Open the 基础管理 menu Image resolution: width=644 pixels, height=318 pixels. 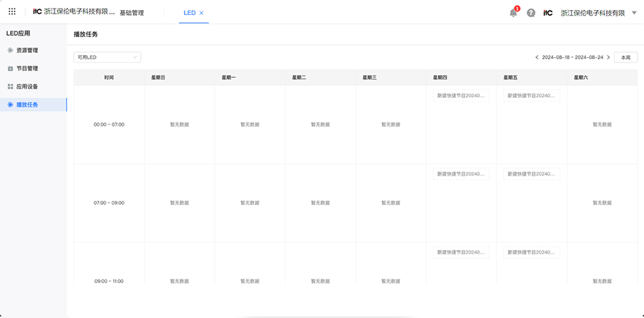(x=132, y=13)
